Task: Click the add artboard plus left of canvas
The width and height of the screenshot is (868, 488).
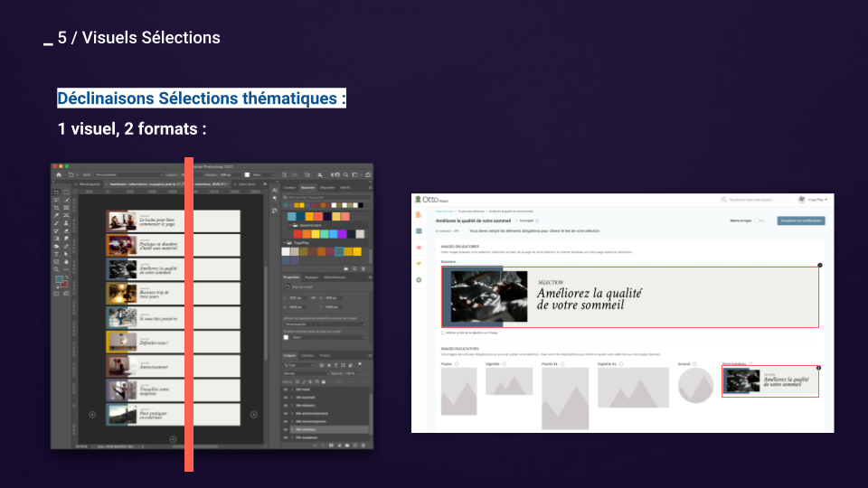Action: (x=92, y=415)
